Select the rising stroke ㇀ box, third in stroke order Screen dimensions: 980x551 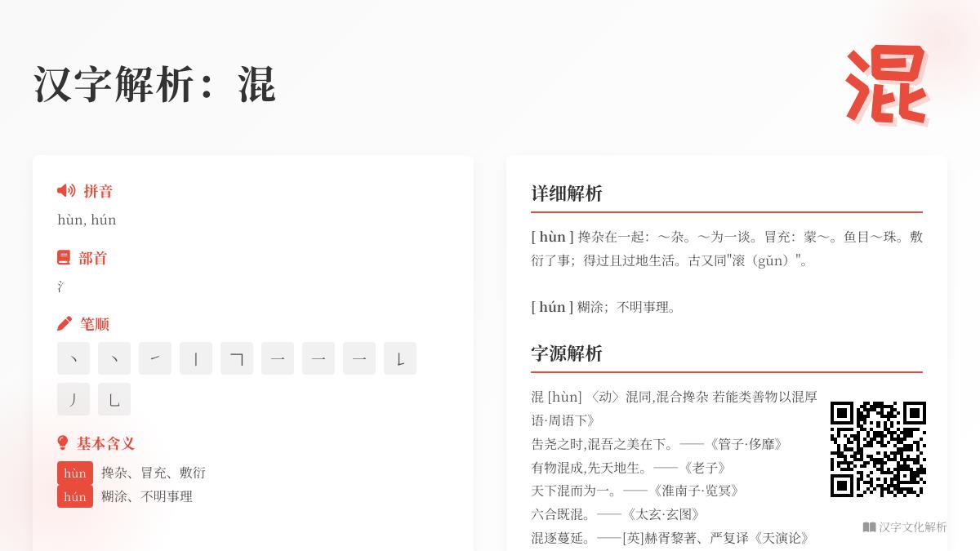click(x=155, y=358)
